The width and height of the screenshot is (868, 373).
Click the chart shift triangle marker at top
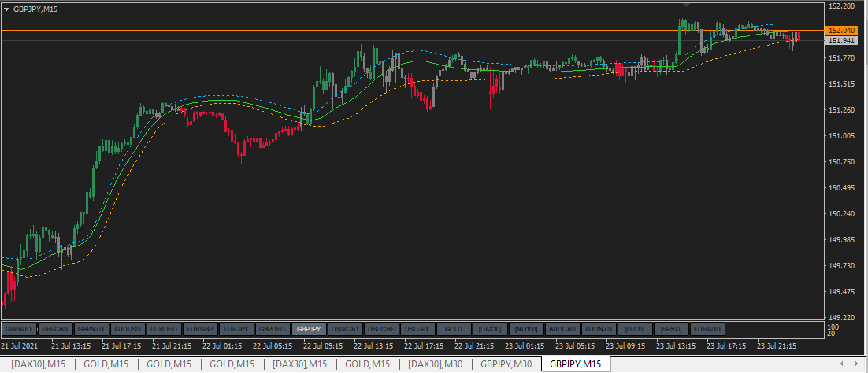pyautogui.click(x=687, y=5)
